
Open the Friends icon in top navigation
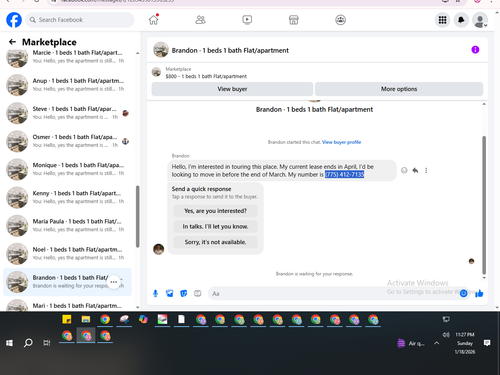tap(200, 20)
